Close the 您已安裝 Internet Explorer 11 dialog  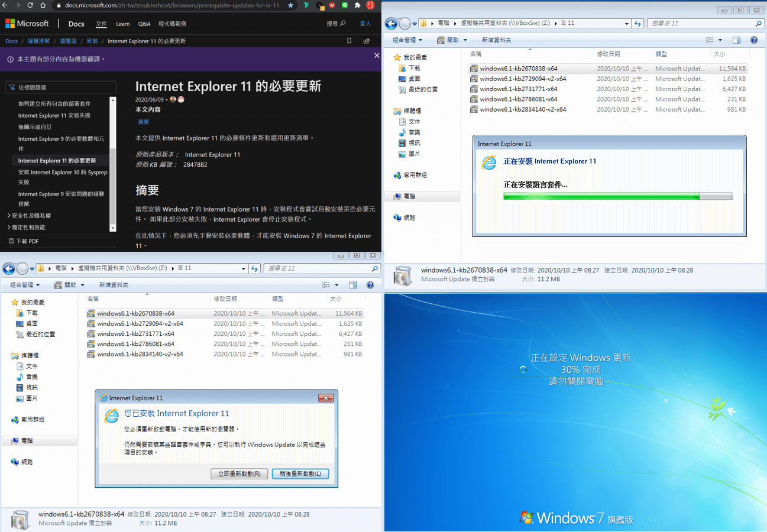point(326,398)
